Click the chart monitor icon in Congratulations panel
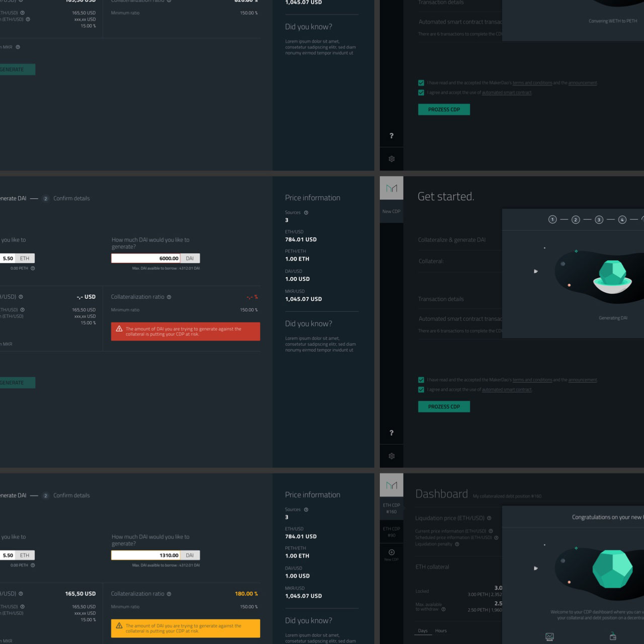 549,636
